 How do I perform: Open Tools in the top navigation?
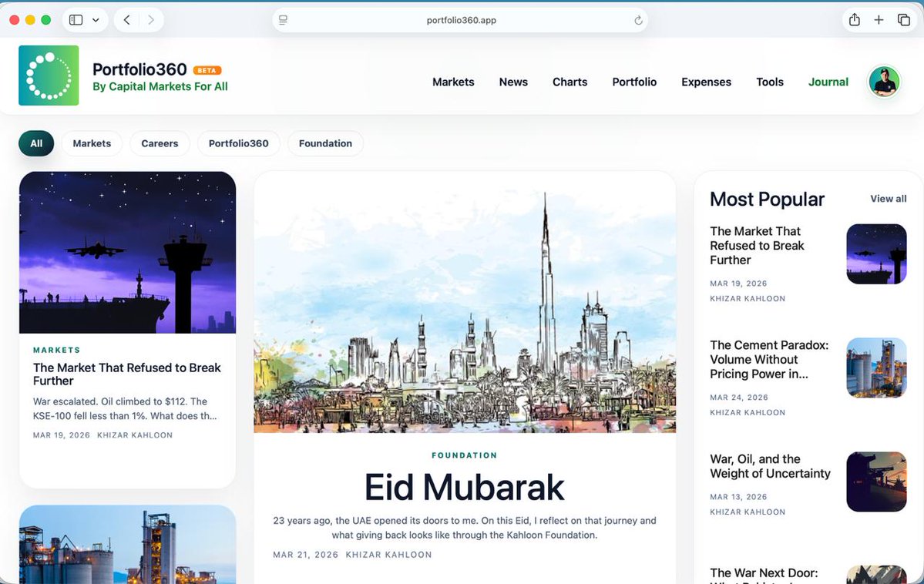point(770,82)
